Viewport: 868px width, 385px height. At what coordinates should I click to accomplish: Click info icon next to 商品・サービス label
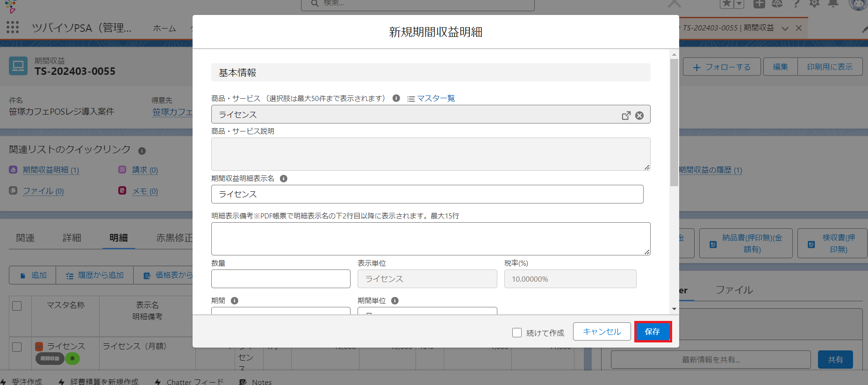tap(396, 98)
